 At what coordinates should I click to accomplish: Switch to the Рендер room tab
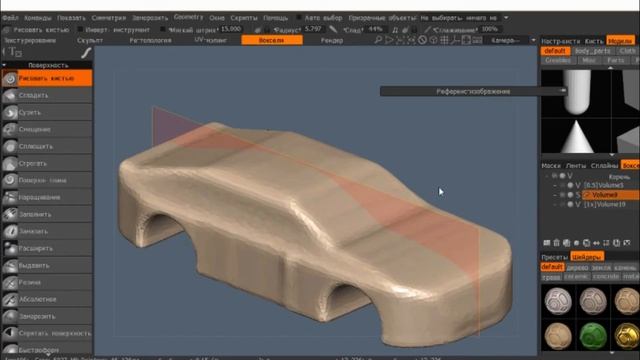click(x=331, y=40)
